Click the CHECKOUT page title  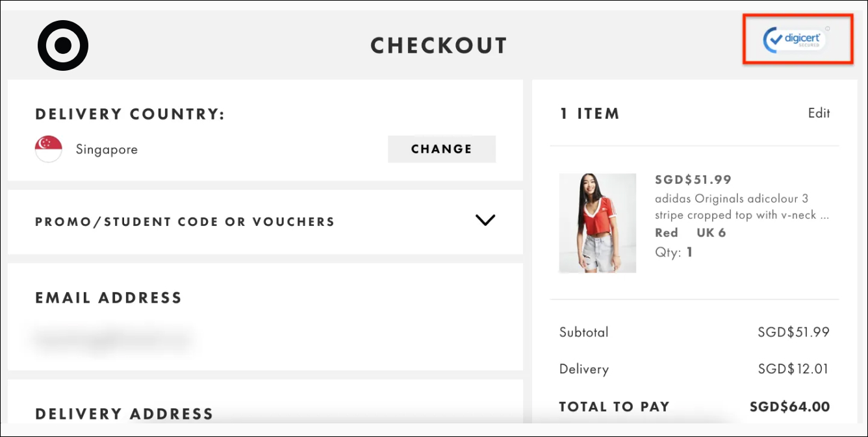tap(439, 45)
